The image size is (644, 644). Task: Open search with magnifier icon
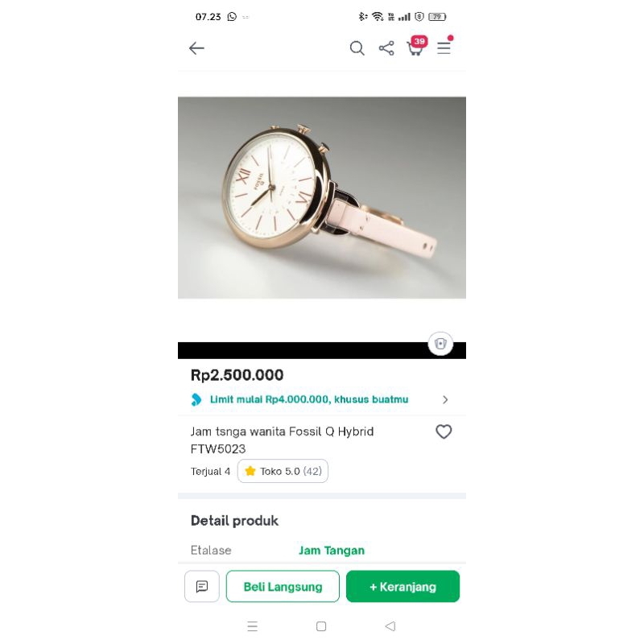tap(357, 48)
